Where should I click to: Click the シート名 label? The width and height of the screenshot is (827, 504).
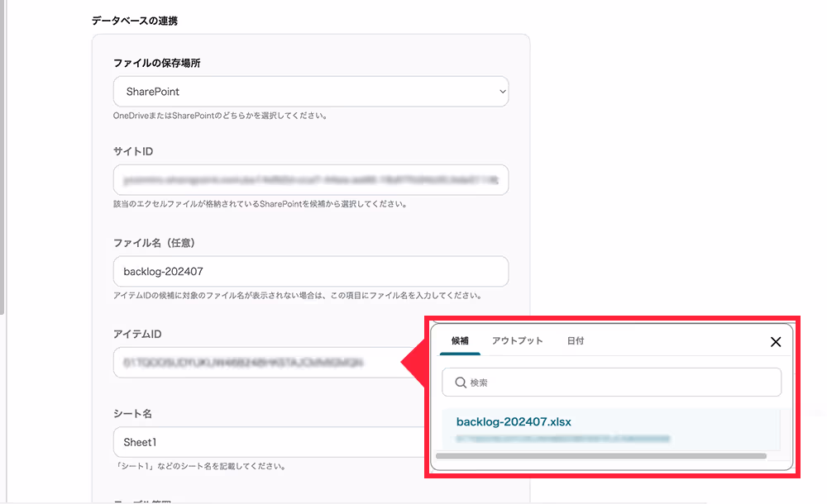132,414
